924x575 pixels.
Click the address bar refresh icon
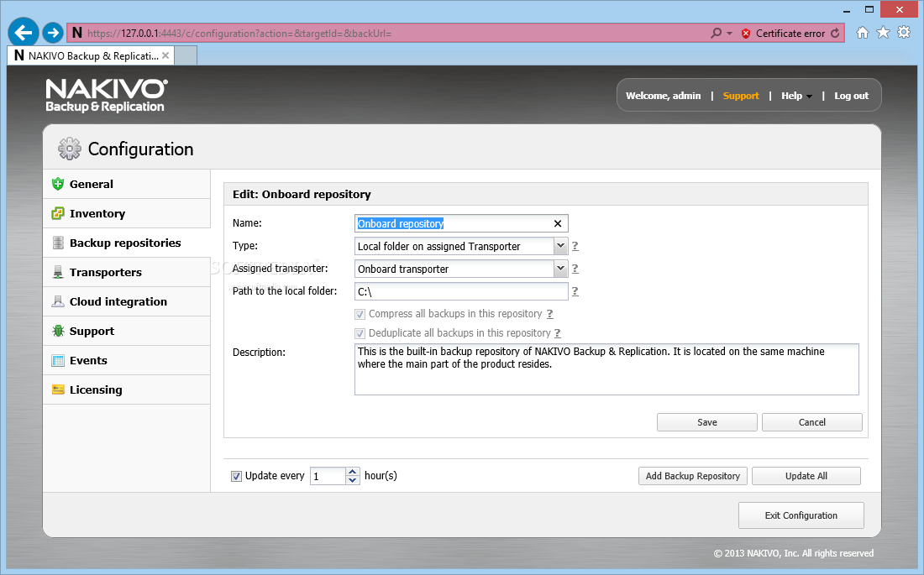point(835,33)
